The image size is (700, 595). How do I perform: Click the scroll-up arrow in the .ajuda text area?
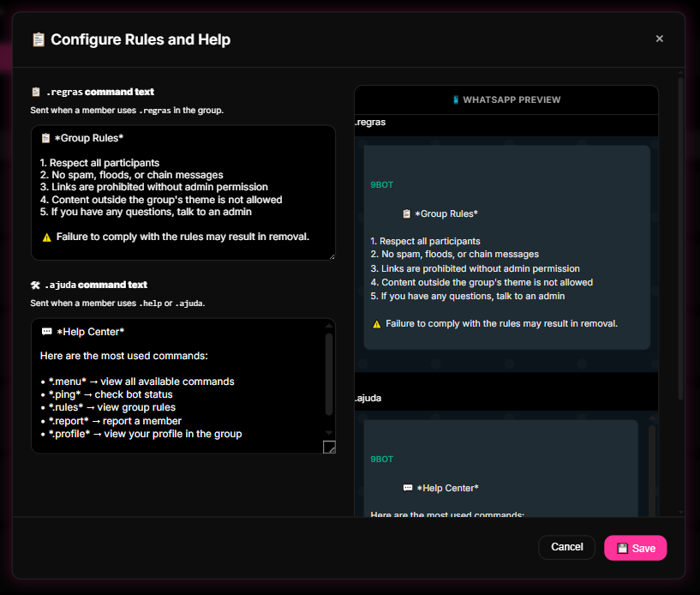329,326
